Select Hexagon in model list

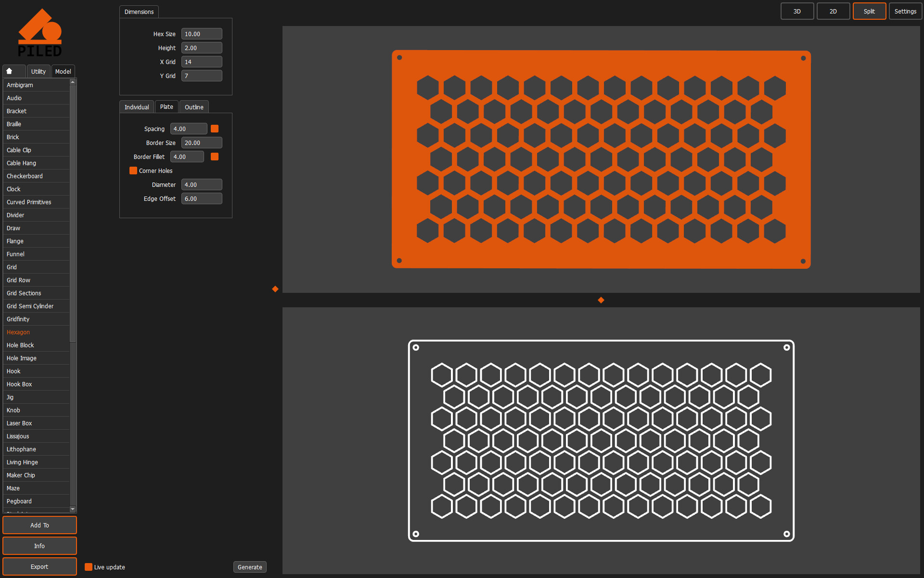[36, 332]
